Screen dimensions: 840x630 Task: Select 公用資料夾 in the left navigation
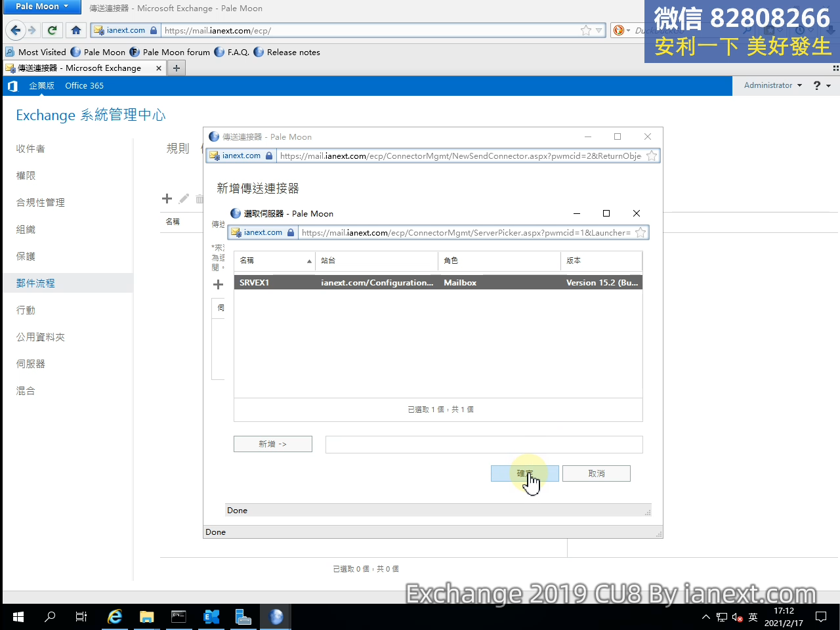tap(41, 337)
